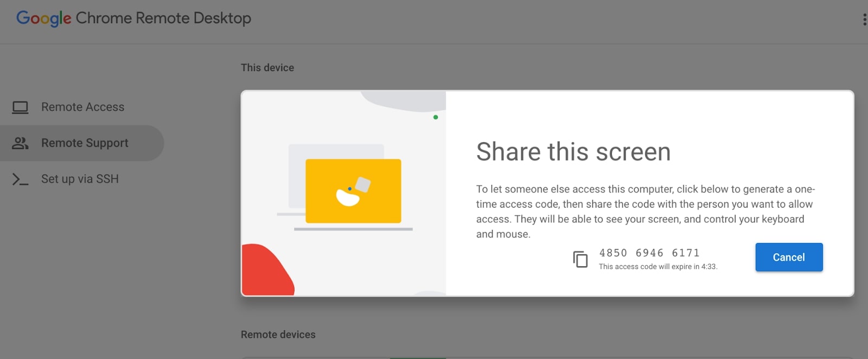The width and height of the screenshot is (868, 359).
Task: Click the Remote devices section heading
Action: coord(278,335)
